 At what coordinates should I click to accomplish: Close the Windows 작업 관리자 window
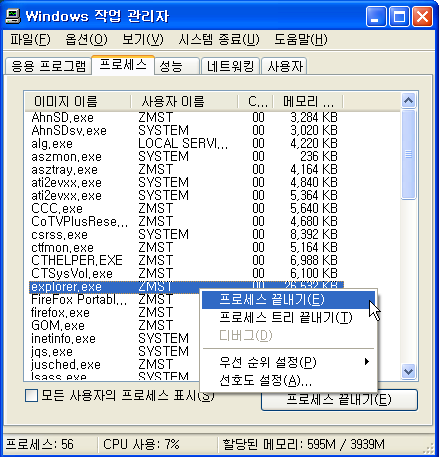(422, 16)
